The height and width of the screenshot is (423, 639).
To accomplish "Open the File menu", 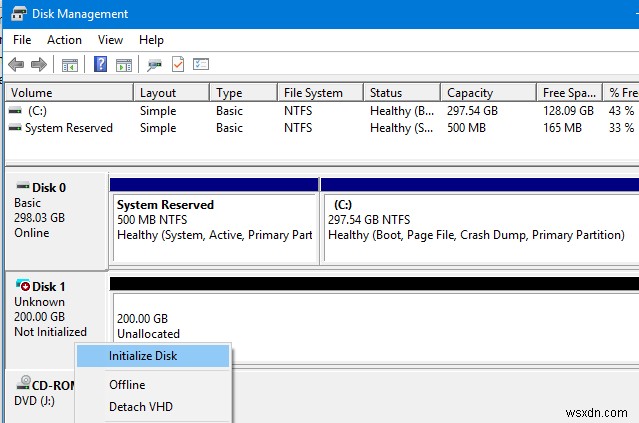I will (x=22, y=40).
